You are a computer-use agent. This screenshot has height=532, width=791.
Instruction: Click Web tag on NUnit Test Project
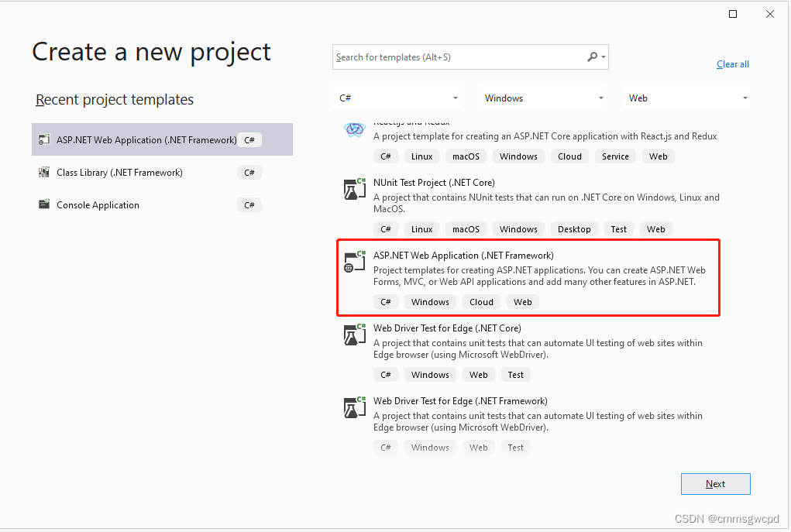pyautogui.click(x=655, y=229)
